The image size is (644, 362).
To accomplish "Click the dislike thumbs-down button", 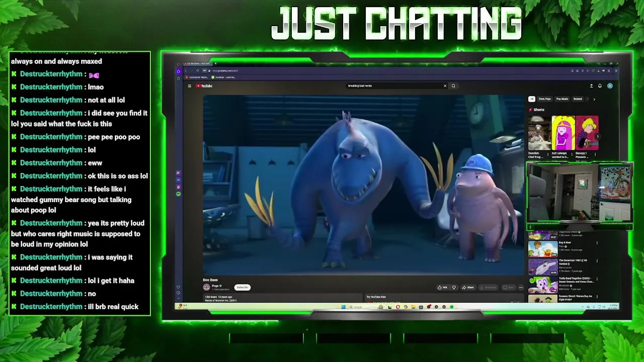I will (454, 288).
